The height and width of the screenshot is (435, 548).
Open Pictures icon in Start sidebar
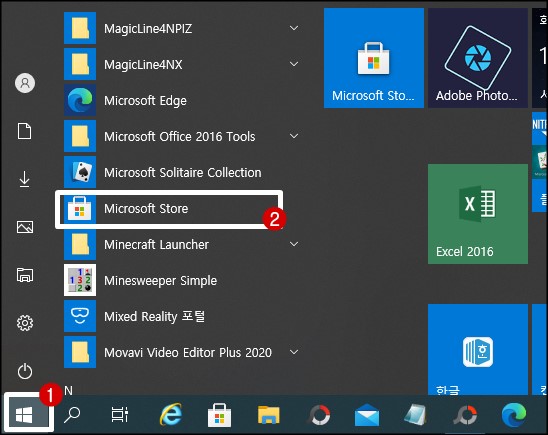pyautogui.click(x=25, y=227)
